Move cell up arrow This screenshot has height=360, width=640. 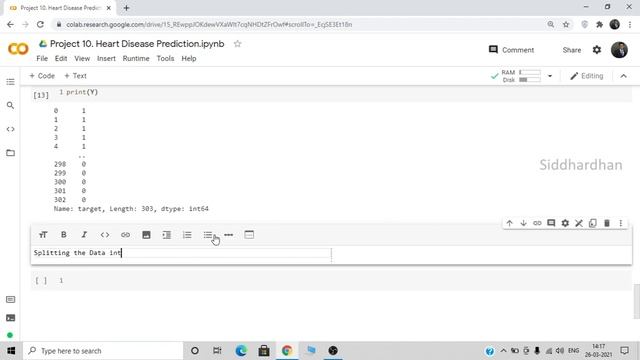(x=509, y=223)
